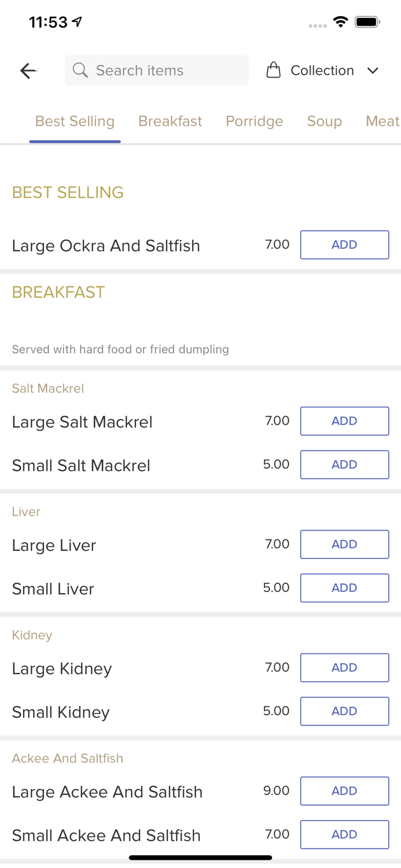This screenshot has width=401, height=868.
Task: Add Large Ockra And Saltfish
Action: point(344,245)
